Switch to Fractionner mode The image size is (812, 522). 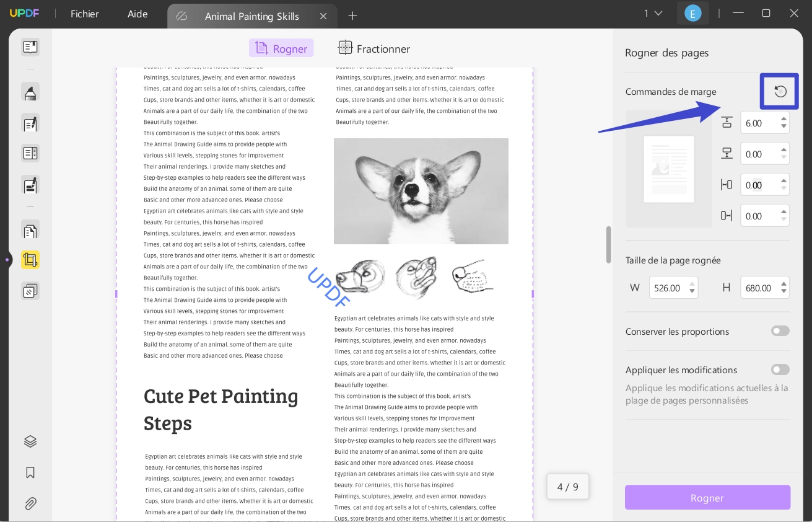374,48
